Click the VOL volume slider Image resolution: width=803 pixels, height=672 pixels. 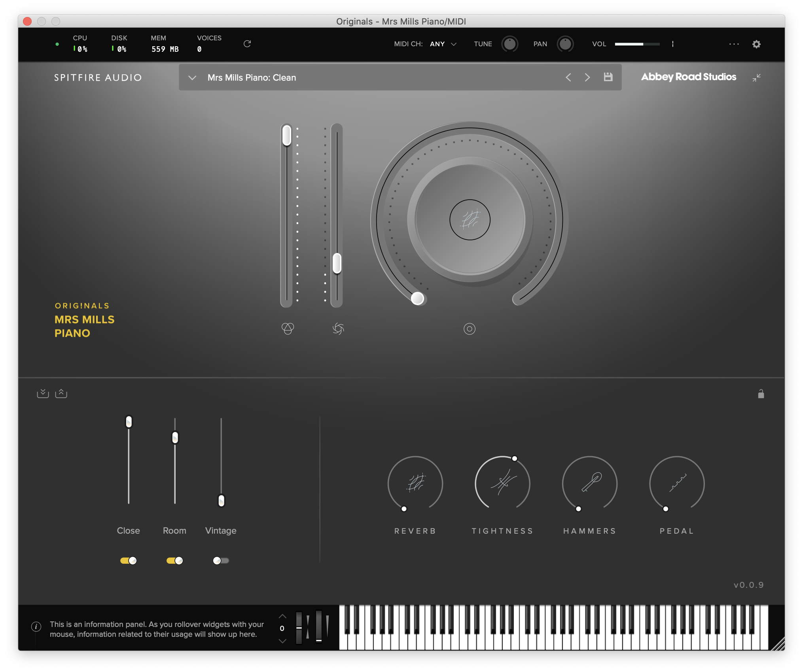click(x=637, y=44)
